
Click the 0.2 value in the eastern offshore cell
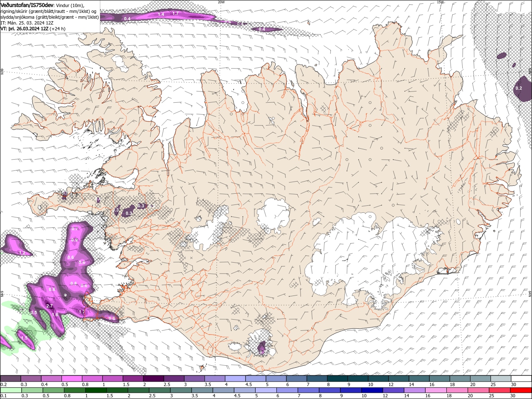[519, 88]
